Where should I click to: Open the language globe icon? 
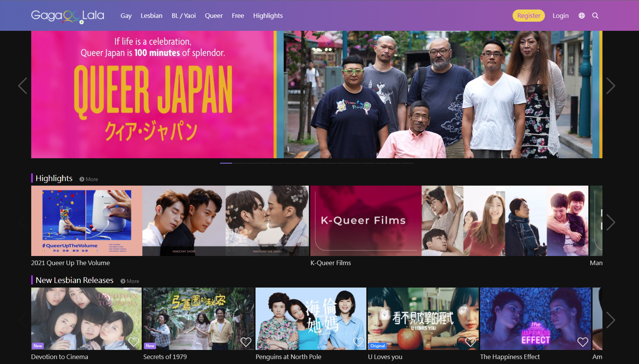click(581, 16)
